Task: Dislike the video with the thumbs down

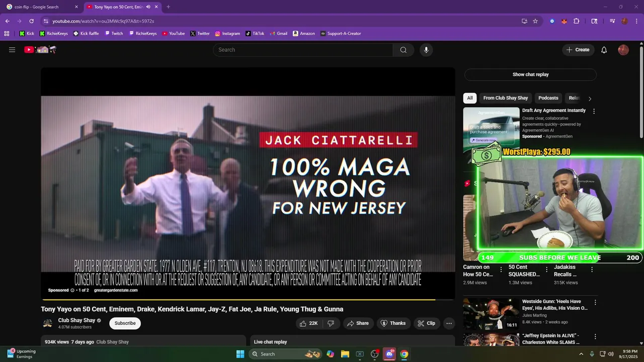Action: click(x=331, y=323)
